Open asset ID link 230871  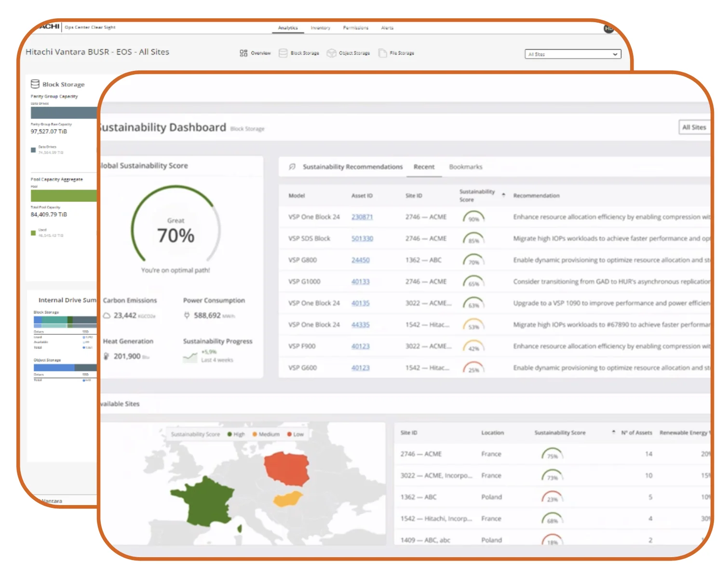(362, 217)
